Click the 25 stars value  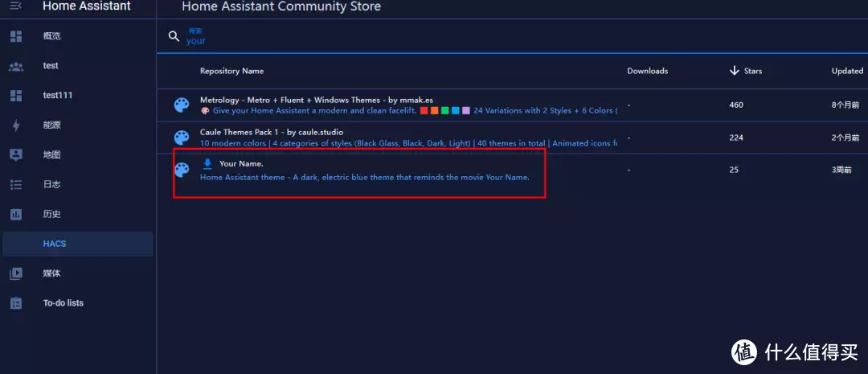click(734, 170)
